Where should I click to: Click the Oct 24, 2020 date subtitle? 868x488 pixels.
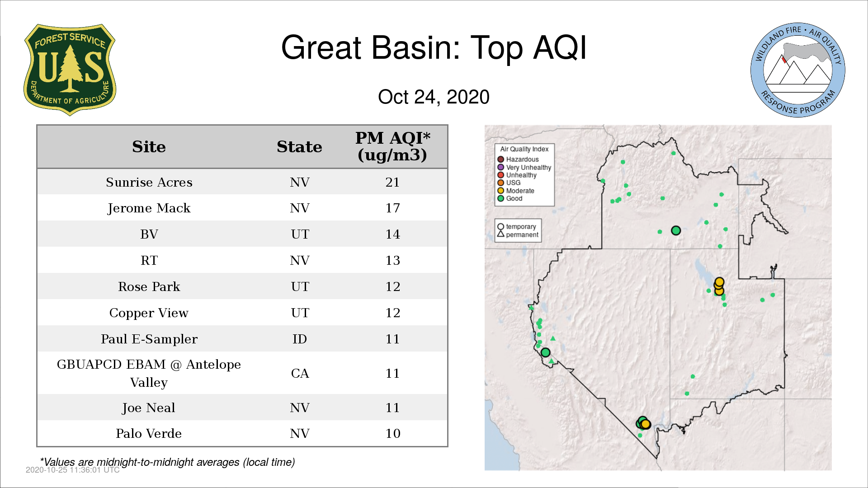[434, 97]
